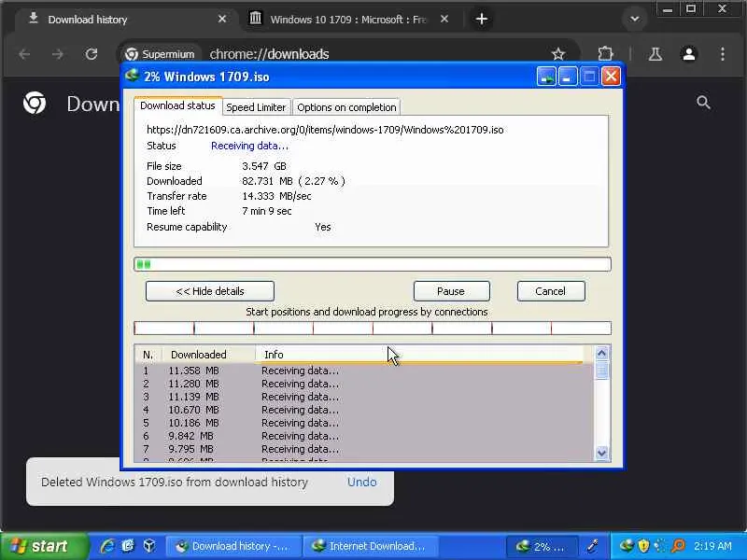Open the Windows Start menu
This screenshot has height=560, width=747.
click(45, 546)
